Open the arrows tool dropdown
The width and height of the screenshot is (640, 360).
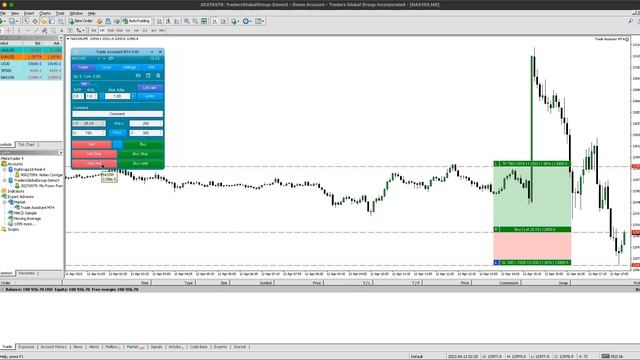80,31
